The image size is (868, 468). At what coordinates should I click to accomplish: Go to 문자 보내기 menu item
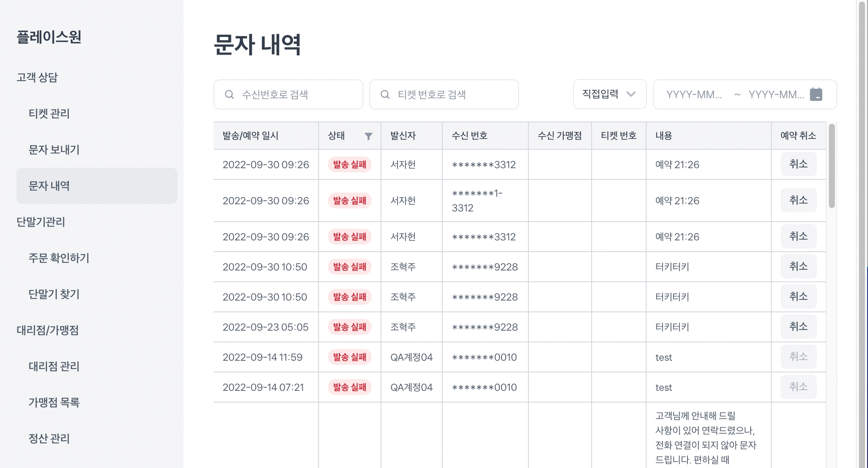pos(54,150)
